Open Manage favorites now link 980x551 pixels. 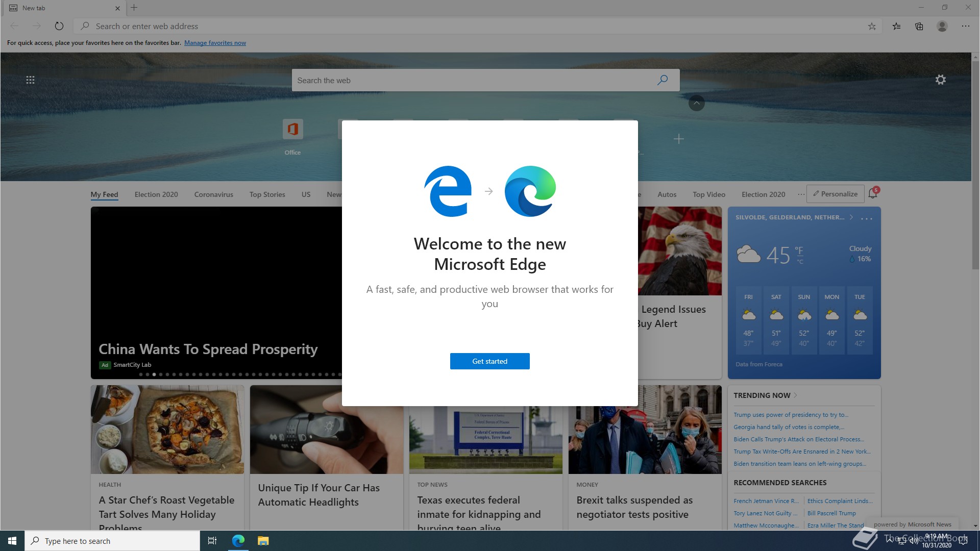[215, 43]
